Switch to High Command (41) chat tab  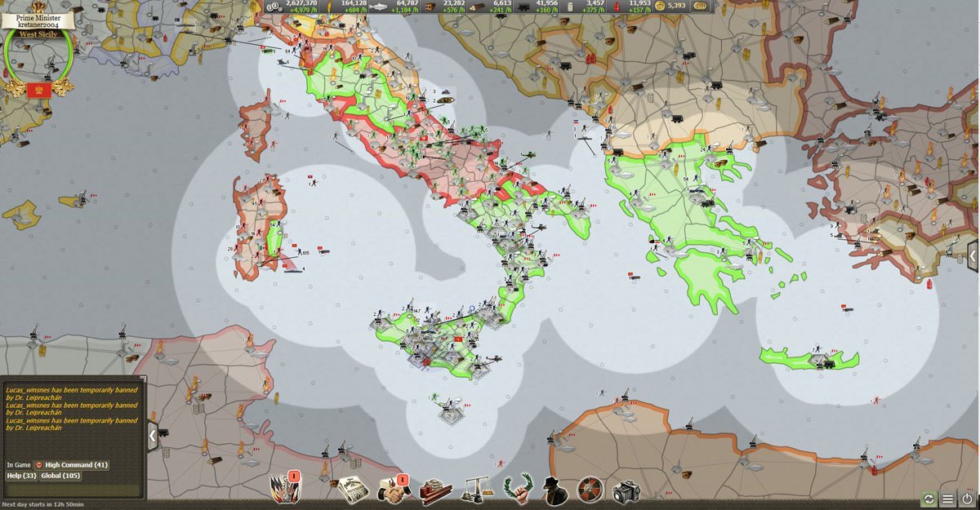click(72, 464)
